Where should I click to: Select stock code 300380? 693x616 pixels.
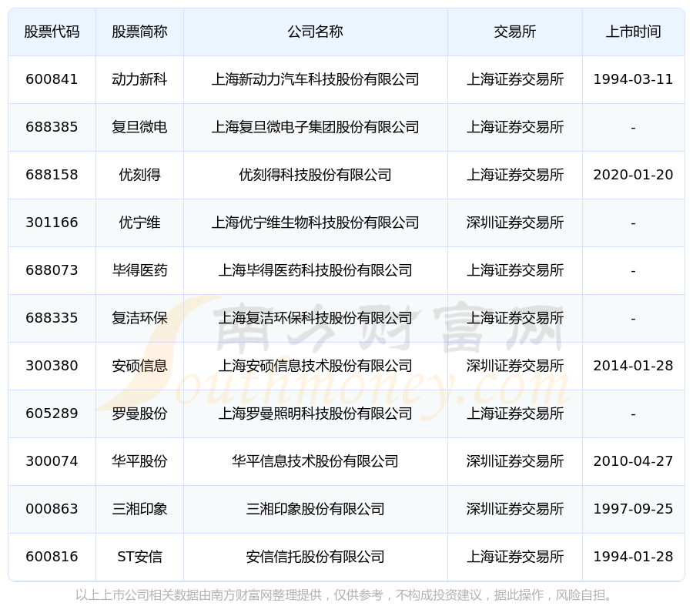click(52, 366)
